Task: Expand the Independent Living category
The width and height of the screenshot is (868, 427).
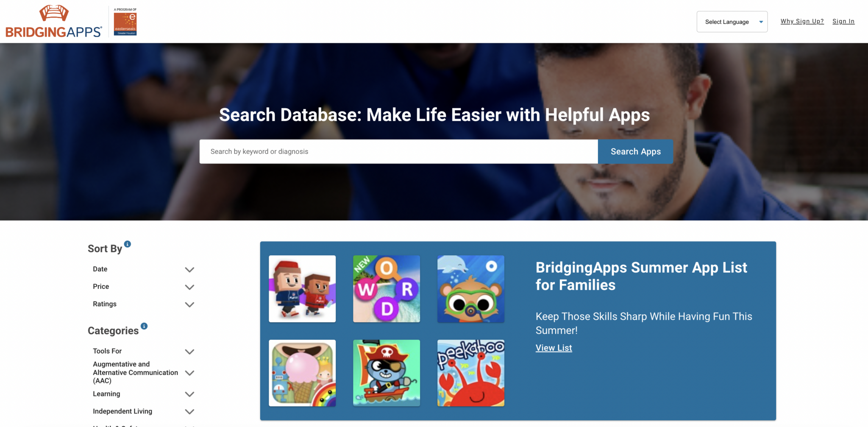Action: coord(189,411)
